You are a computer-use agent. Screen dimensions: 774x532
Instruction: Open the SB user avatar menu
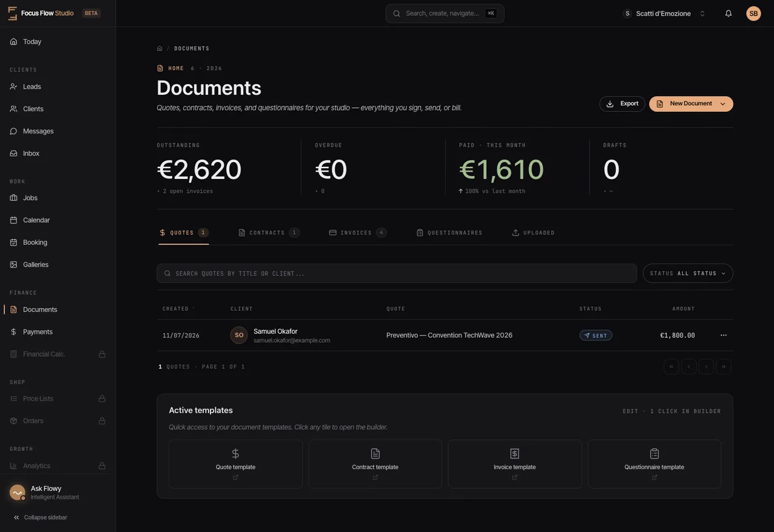coord(753,13)
